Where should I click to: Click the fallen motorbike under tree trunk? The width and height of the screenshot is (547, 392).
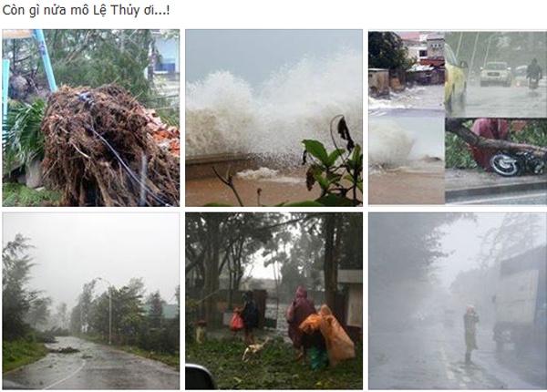[513, 163]
